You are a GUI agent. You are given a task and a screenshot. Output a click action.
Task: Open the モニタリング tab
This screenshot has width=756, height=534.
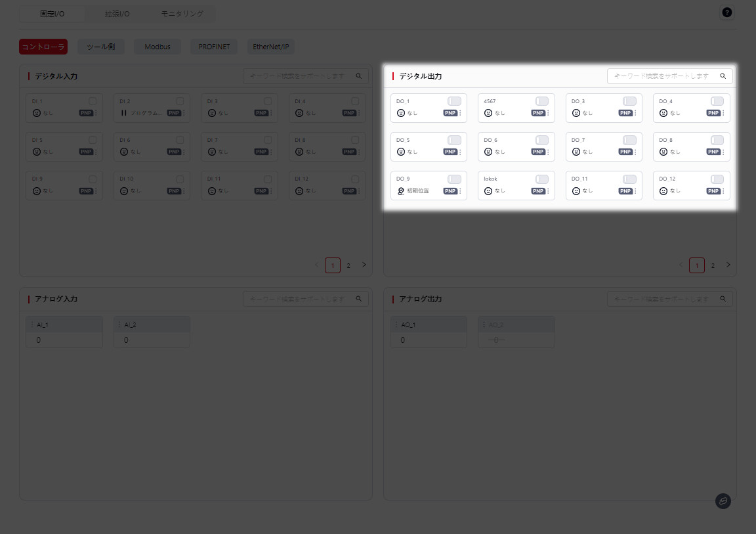(x=182, y=14)
